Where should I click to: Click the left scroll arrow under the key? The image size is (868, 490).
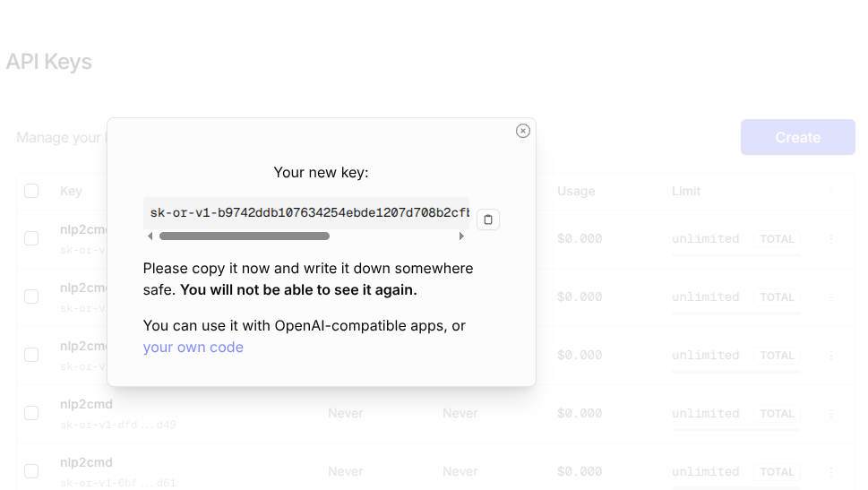pyautogui.click(x=150, y=236)
